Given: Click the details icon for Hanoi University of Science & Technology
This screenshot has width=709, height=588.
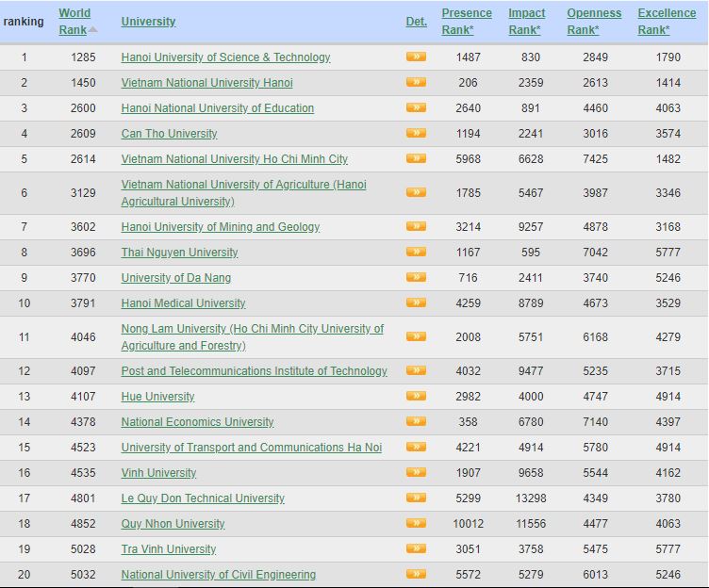Looking at the screenshot, I should pyautogui.click(x=416, y=57).
